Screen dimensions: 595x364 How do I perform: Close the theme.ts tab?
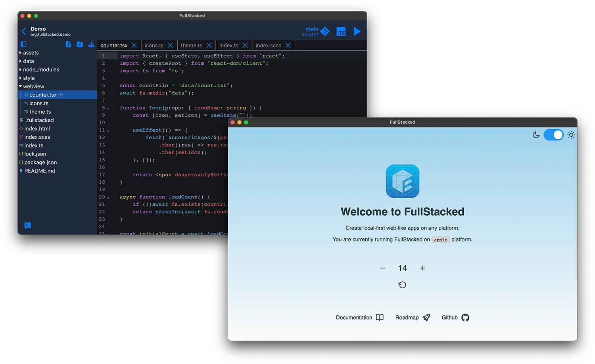tap(209, 45)
